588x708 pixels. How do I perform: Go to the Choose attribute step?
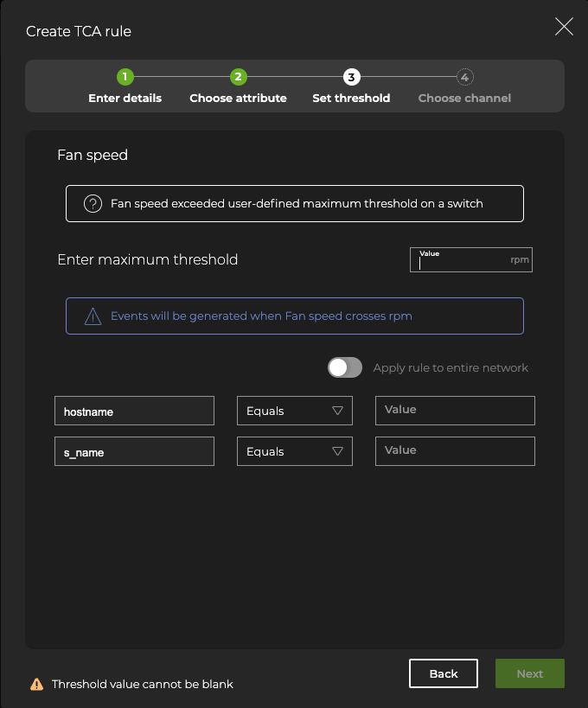pos(238,98)
